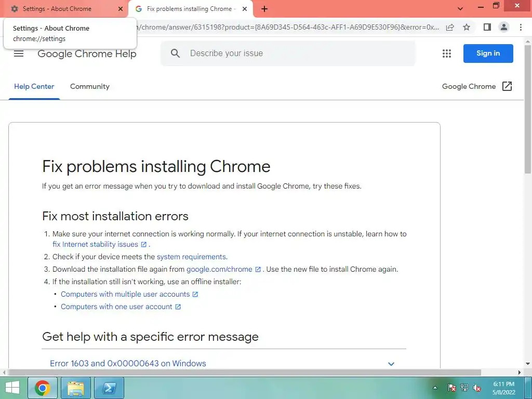The image size is (532, 399).
Task: Click the scroll down arrow
Action: click(528, 364)
